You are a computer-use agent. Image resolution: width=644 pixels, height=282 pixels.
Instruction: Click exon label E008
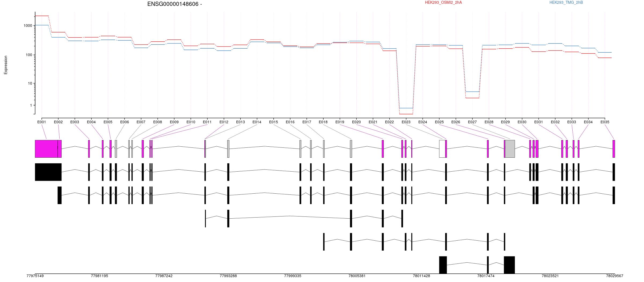[x=158, y=122]
